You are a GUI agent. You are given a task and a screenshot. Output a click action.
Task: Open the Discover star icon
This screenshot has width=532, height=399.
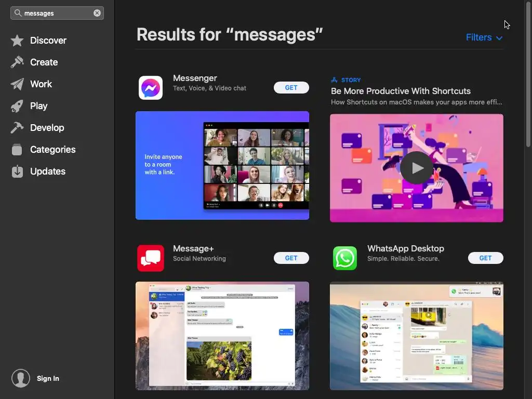17,41
